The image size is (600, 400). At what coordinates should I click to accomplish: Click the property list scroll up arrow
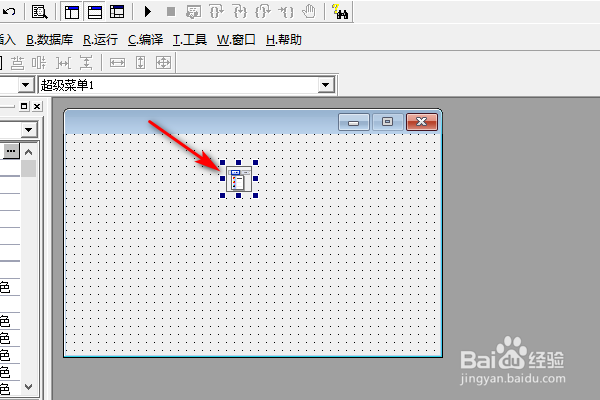(x=28, y=152)
